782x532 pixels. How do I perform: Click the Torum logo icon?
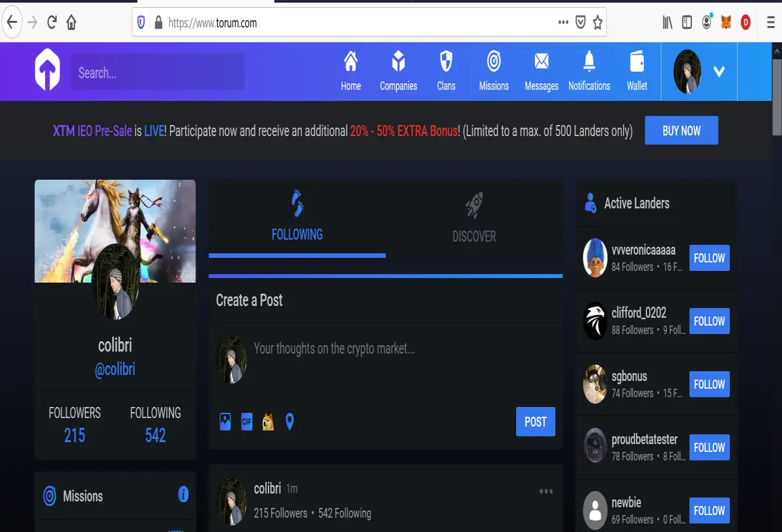(48, 70)
